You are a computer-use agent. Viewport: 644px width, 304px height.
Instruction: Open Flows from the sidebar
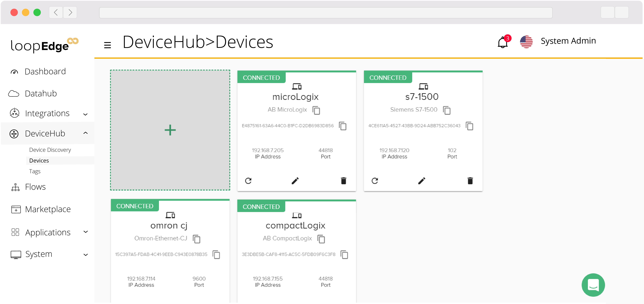pos(36,187)
